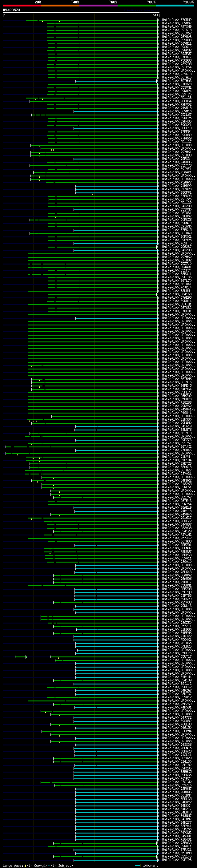Select the UniRef100_P18431 label
Image resolution: width=197 pixels, height=868 pixels.
coord(177,839)
